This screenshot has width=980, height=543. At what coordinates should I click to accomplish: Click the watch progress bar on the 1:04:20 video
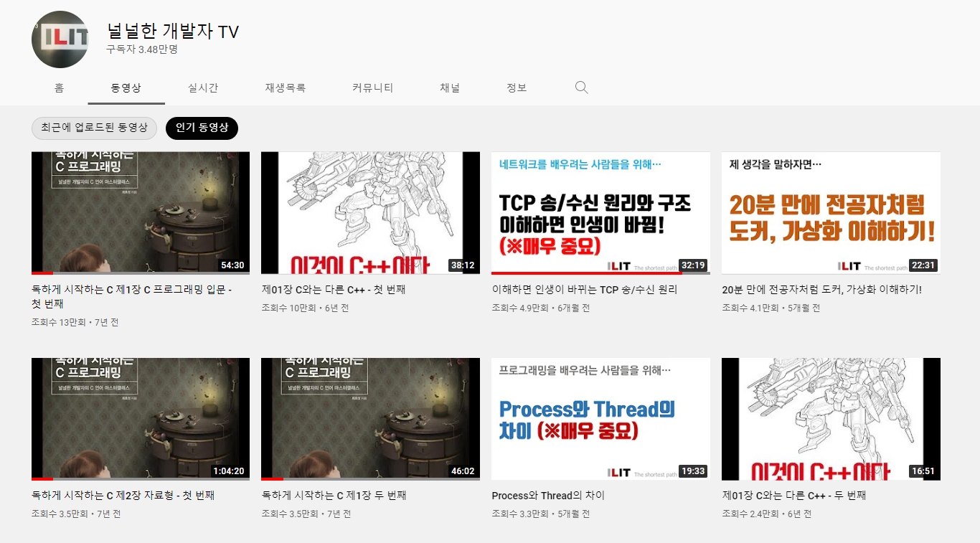pyautogui.click(x=141, y=479)
